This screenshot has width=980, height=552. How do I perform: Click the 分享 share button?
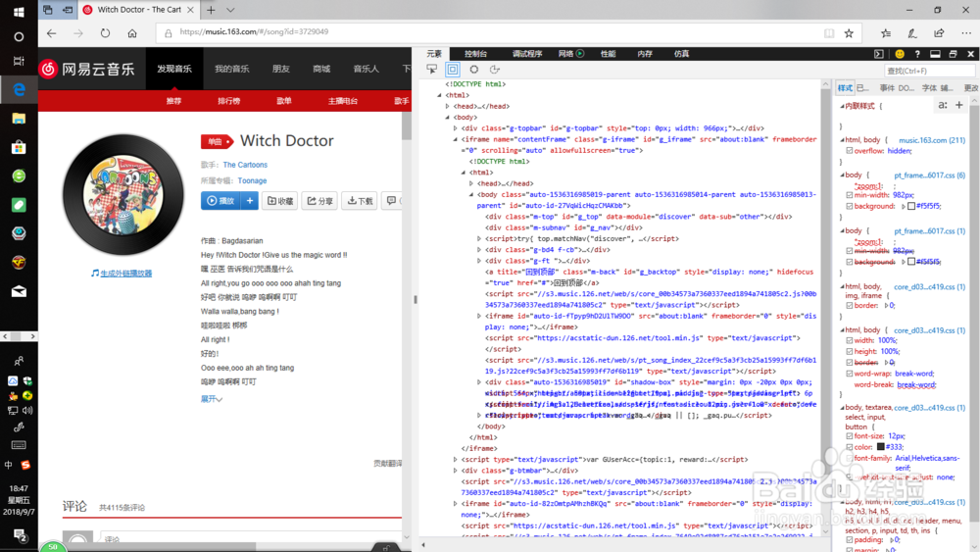(320, 201)
